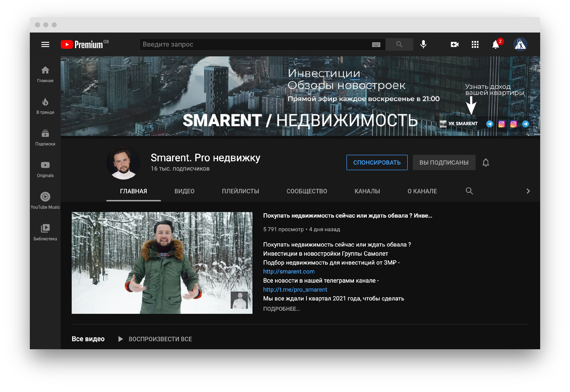Switch to the ВИДЕО tab

pos(184,191)
